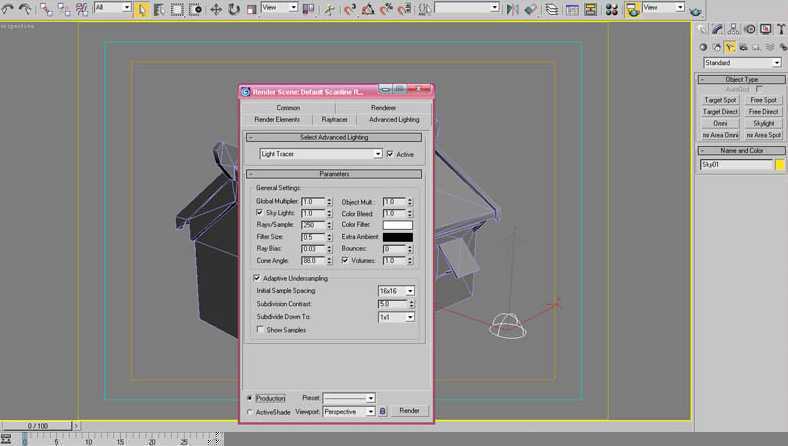
Task: Open the Layer Manager
Action: click(552, 9)
